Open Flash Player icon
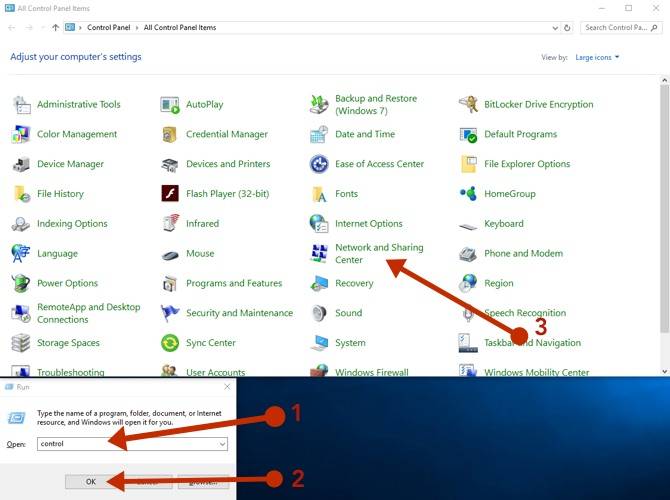The image size is (670, 500). (170, 194)
